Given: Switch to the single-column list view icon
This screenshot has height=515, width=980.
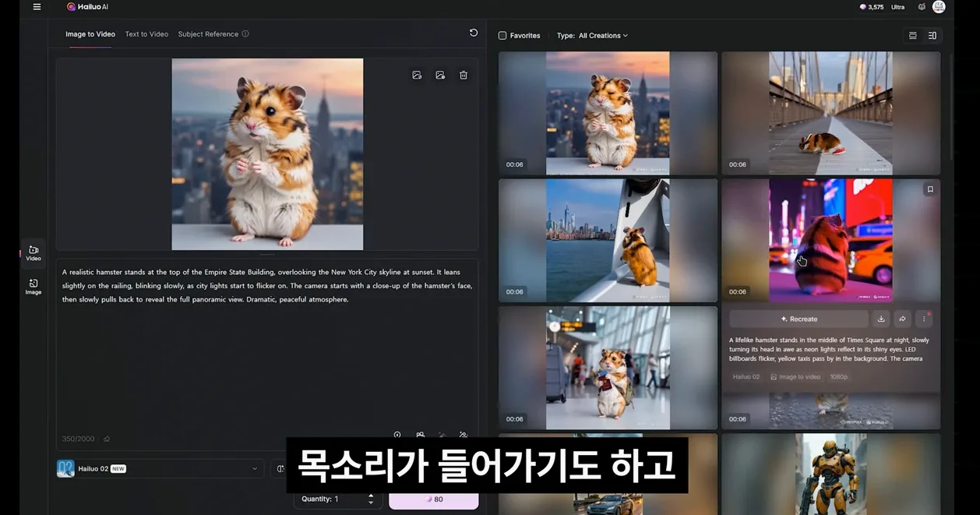Looking at the screenshot, I should (x=913, y=36).
